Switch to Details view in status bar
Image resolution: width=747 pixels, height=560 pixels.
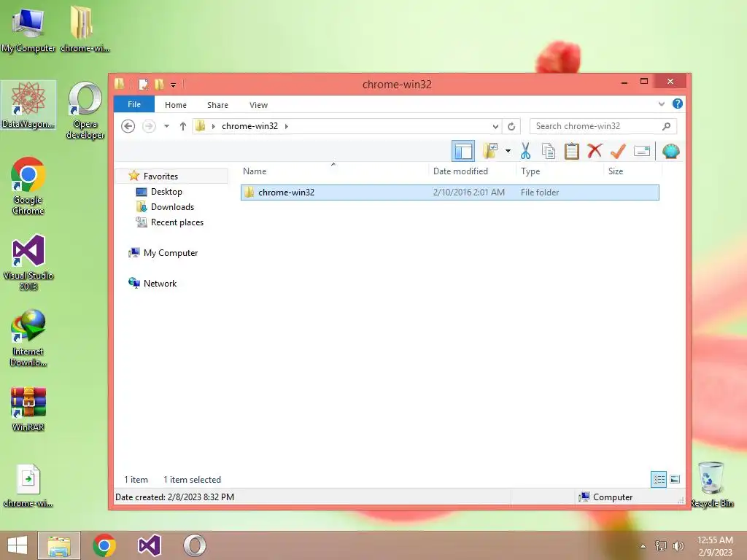tap(659, 479)
